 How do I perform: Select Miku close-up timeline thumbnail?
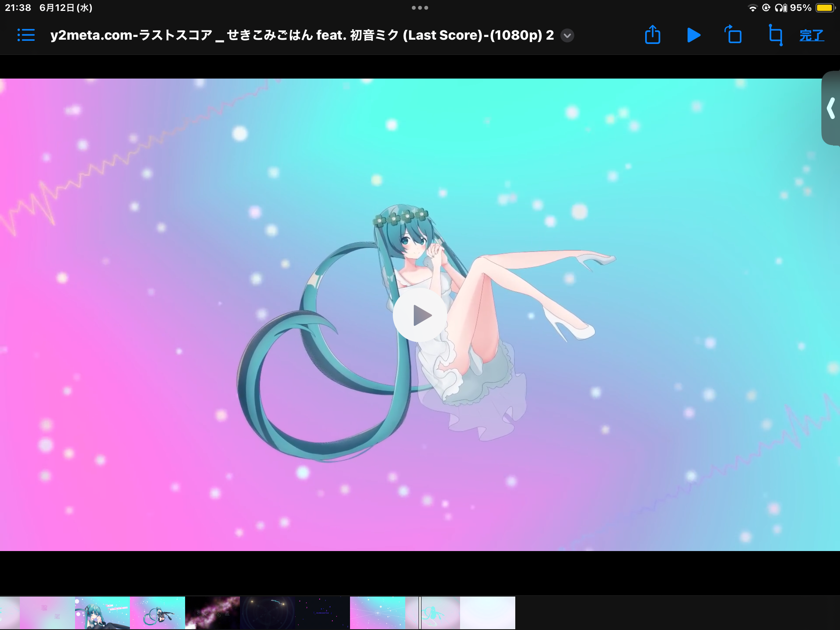(102, 612)
